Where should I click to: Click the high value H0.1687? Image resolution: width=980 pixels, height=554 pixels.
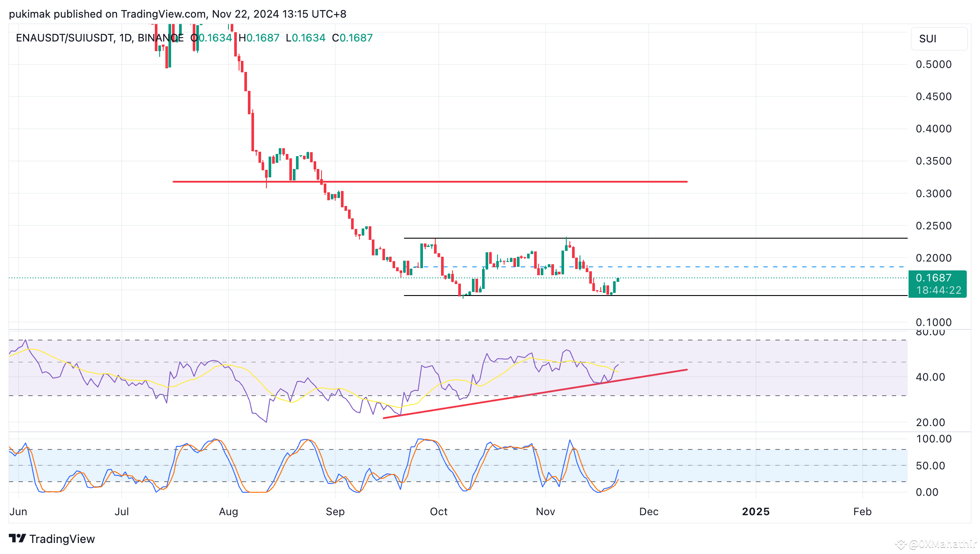point(259,38)
